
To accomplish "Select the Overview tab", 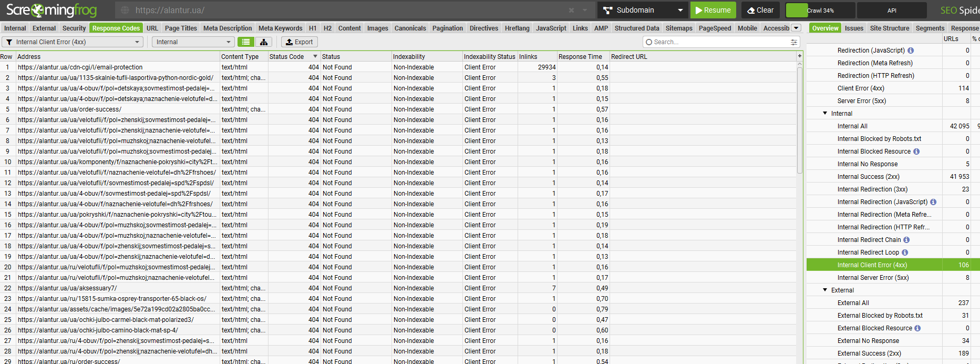I will [824, 28].
